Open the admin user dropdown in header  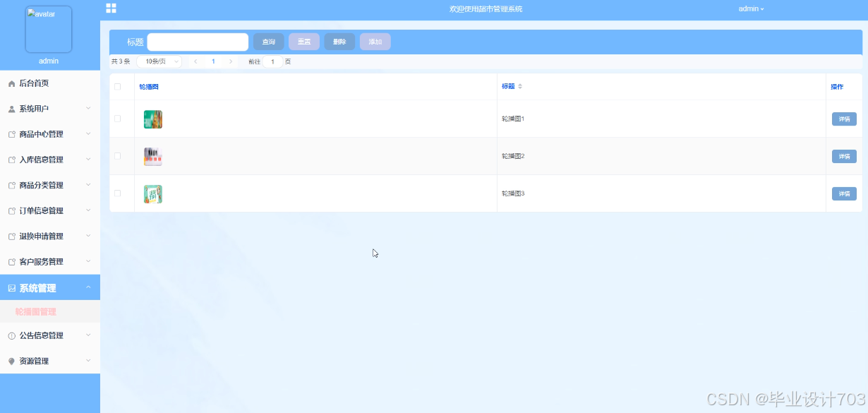point(751,8)
